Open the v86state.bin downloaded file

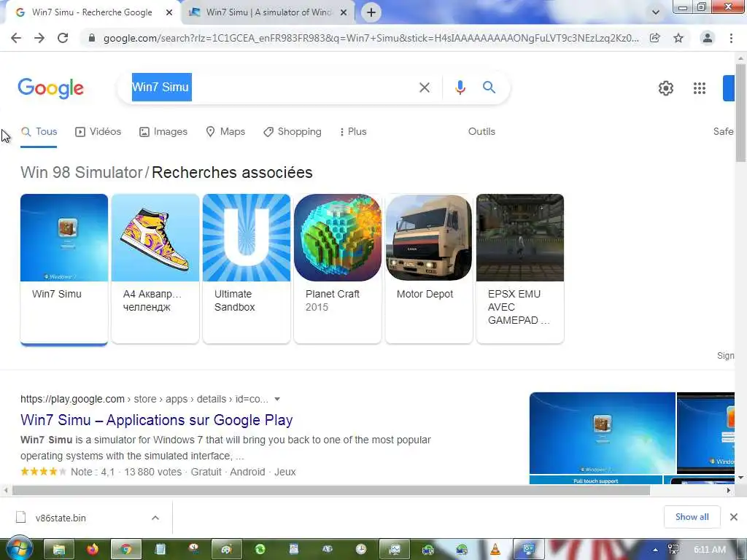point(61,518)
